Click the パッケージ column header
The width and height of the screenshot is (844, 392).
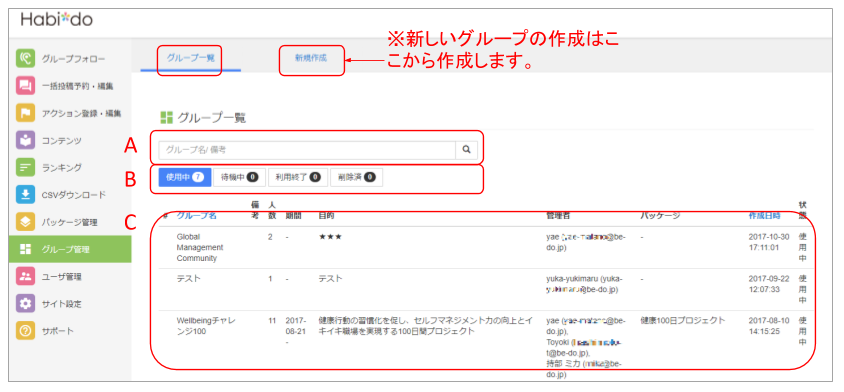660,215
